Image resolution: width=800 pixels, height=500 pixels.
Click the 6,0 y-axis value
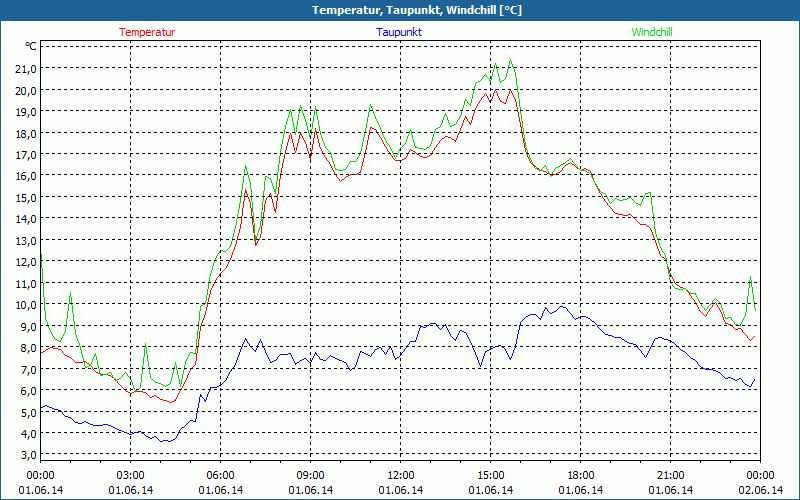[29, 390]
